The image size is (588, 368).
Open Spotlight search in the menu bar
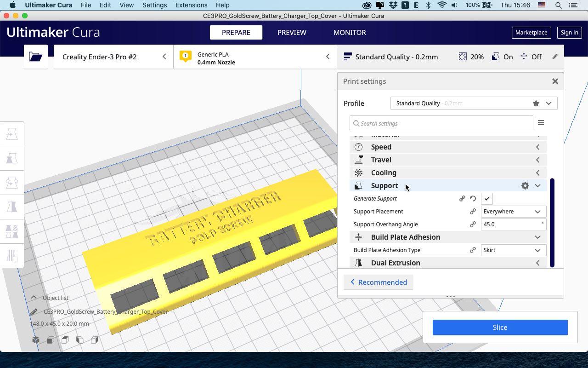point(559,5)
